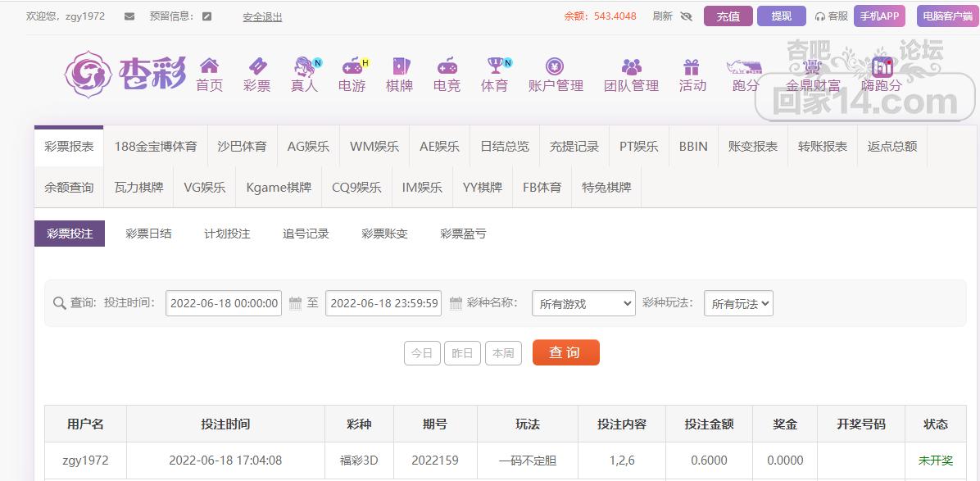Select the 昨日 quick date filter
The height and width of the screenshot is (481, 980).
coord(462,353)
